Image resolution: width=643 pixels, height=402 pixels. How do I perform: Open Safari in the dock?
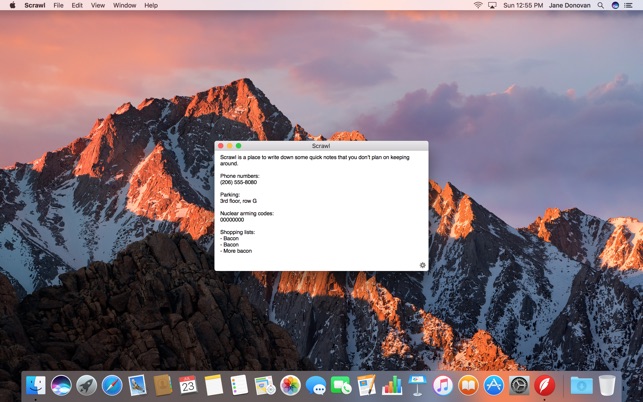tap(112, 385)
